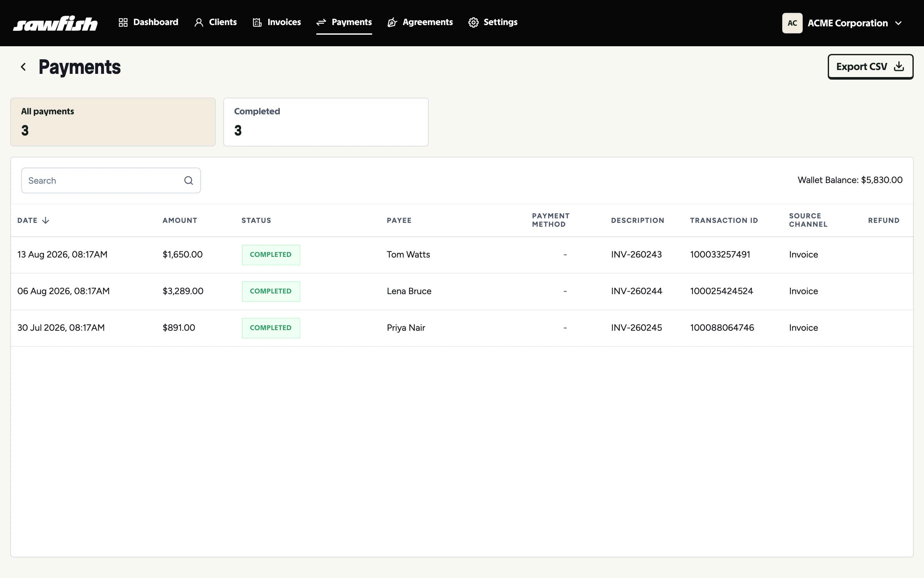Click the 13 Aug 2026 date cell

[x=62, y=255]
